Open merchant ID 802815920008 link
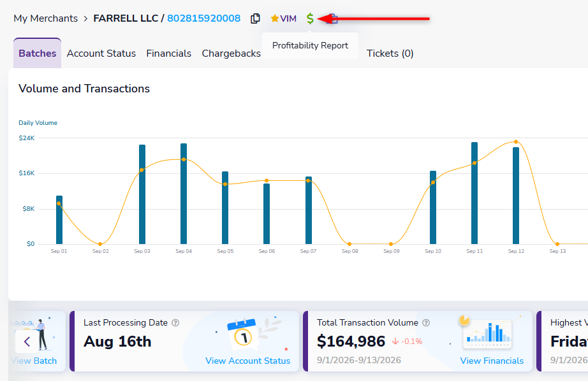The height and width of the screenshot is (381, 588). point(203,18)
